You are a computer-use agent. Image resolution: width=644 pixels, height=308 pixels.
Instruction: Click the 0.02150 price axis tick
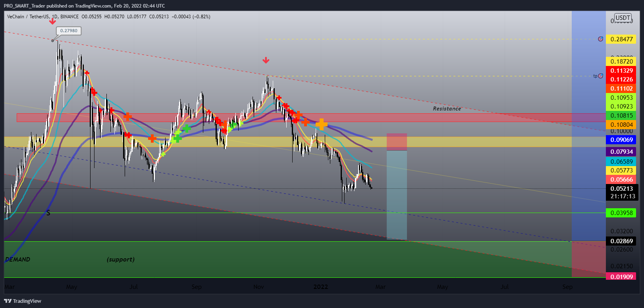pyautogui.click(x=622, y=266)
